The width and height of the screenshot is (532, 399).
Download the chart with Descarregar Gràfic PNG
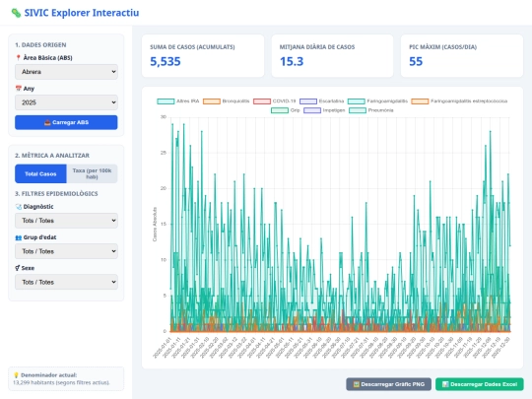pos(389,384)
